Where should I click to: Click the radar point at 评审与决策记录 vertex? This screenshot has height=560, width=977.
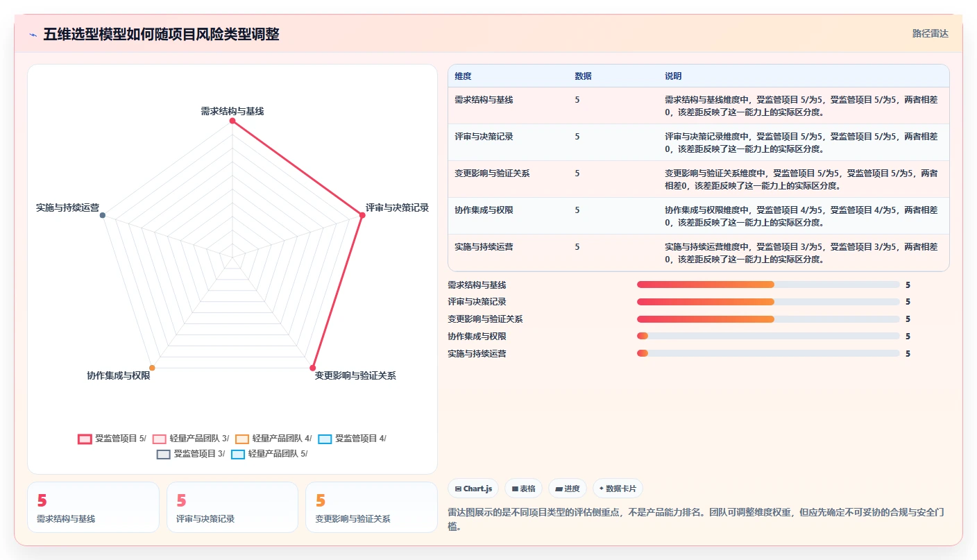click(362, 215)
